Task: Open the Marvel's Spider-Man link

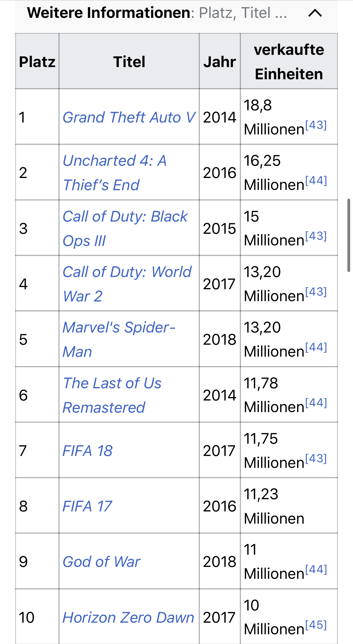Action: click(119, 339)
